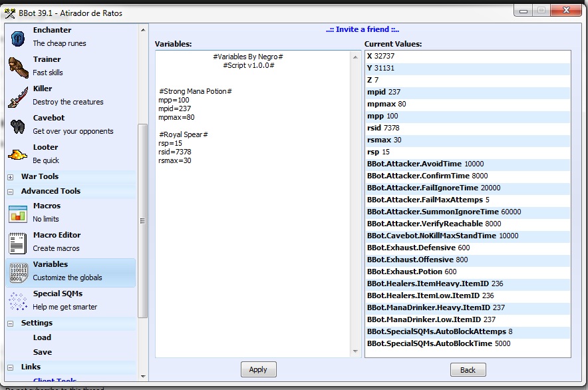Click inside the Variables text editor
This screenshot has width=588, height=390.
click(253, 253)
